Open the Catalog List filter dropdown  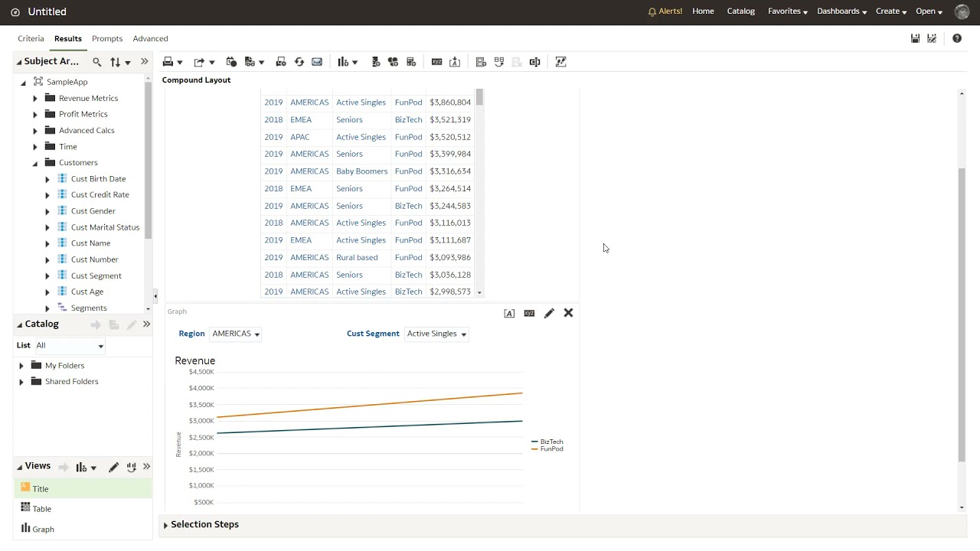(70, 346)
